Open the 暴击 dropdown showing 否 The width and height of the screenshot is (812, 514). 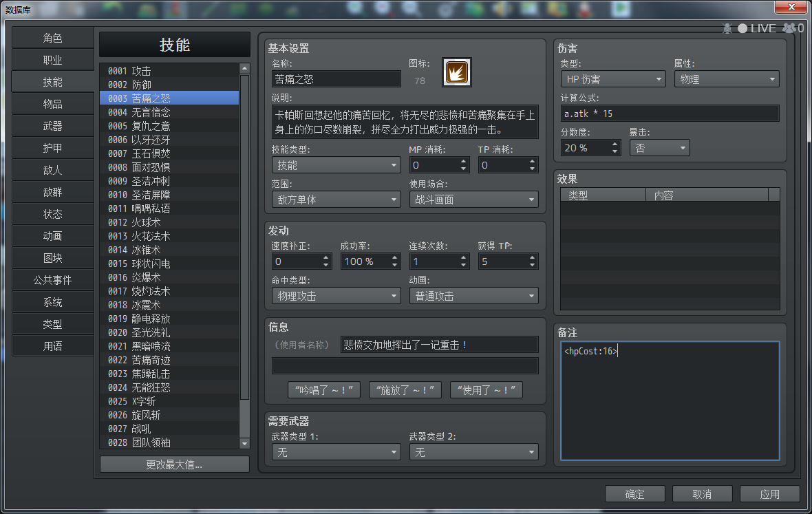pos(660,148)
